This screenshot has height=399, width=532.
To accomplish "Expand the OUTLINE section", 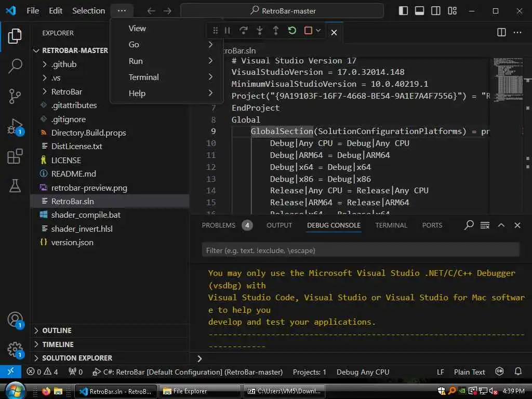I will [x=110, y=330].
